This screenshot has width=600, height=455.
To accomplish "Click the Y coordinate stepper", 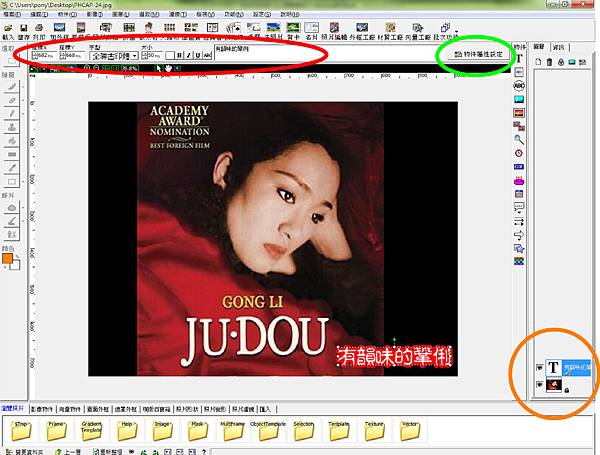I will 62,55.
